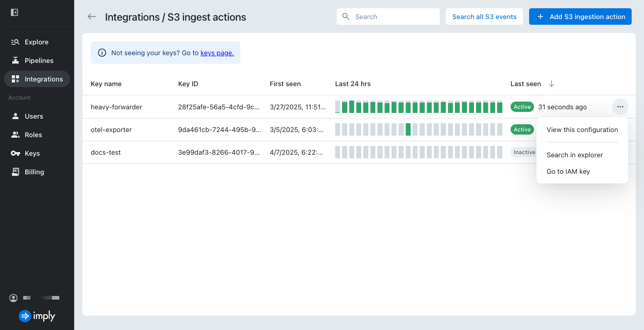Open the Keys page from sidebar

click(37, 153)
